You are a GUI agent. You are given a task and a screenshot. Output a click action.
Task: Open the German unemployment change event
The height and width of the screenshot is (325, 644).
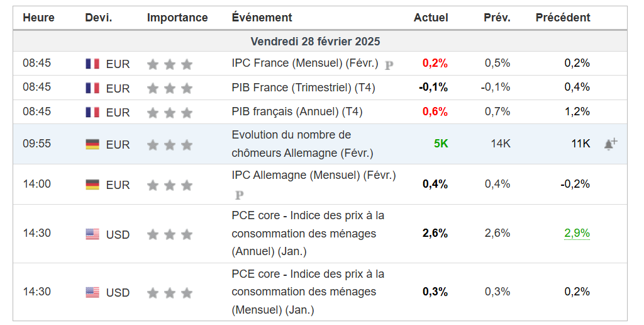click(x=302, y=144)
